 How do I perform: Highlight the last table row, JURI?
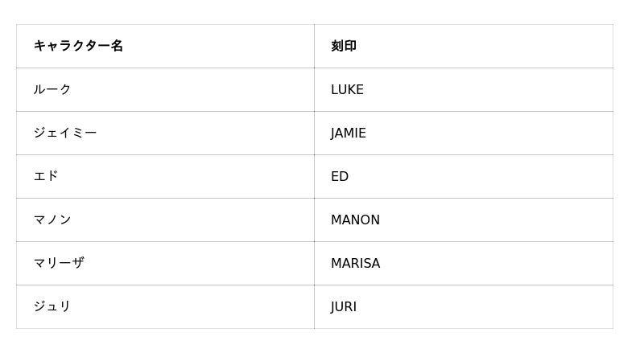314,307
